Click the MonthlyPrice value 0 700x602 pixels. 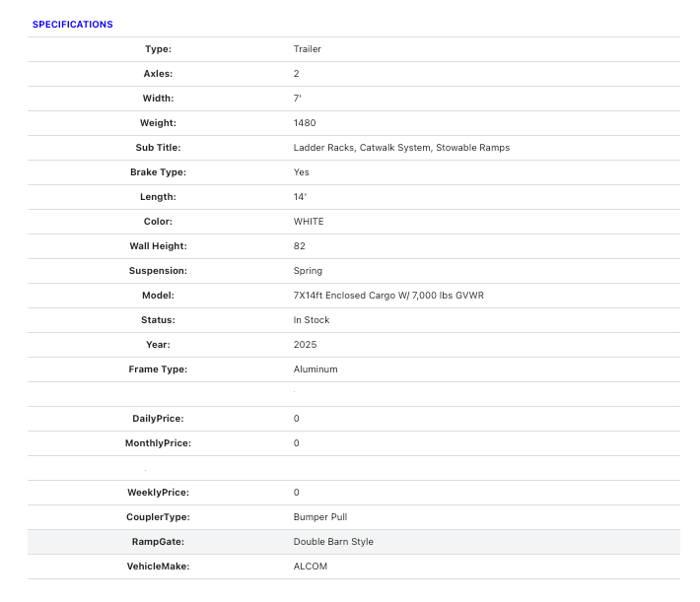click(x=297, y=443)
